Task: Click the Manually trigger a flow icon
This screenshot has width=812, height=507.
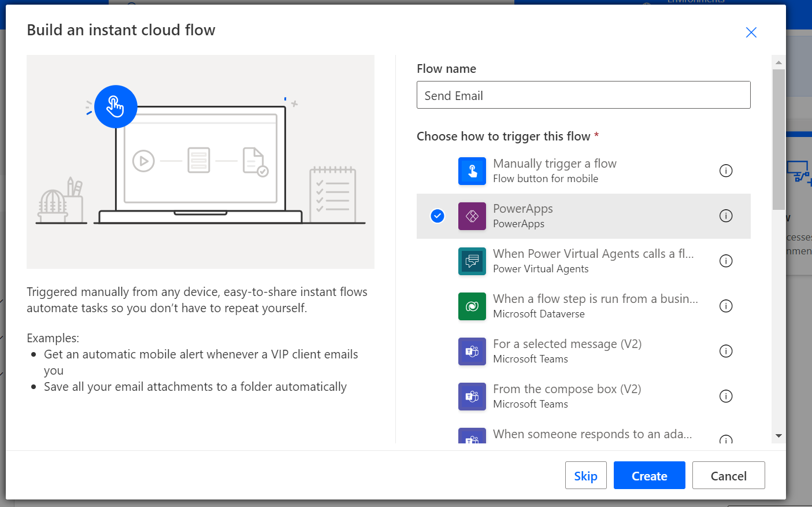Action: click(472, 171)
